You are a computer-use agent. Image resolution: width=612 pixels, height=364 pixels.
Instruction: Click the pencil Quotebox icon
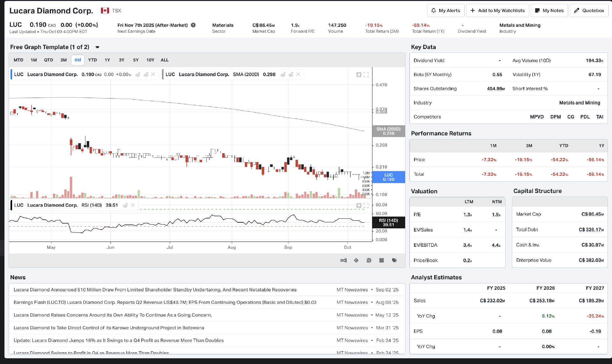tap(577, 11)
